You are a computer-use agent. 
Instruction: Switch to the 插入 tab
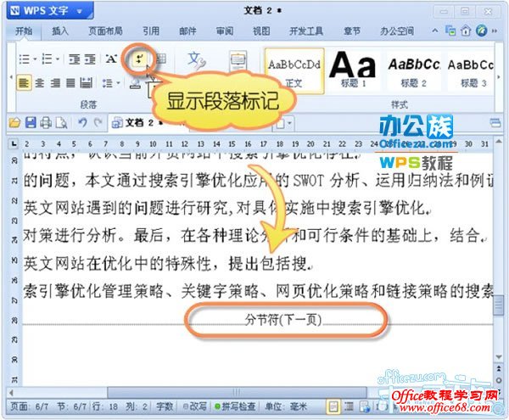point(60,31)
